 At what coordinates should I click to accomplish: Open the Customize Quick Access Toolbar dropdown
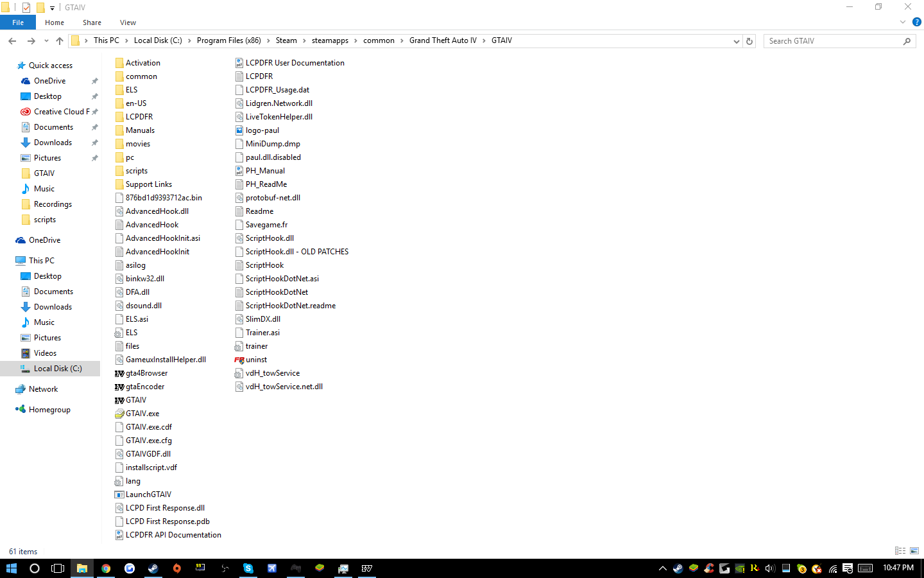point(52,8)
